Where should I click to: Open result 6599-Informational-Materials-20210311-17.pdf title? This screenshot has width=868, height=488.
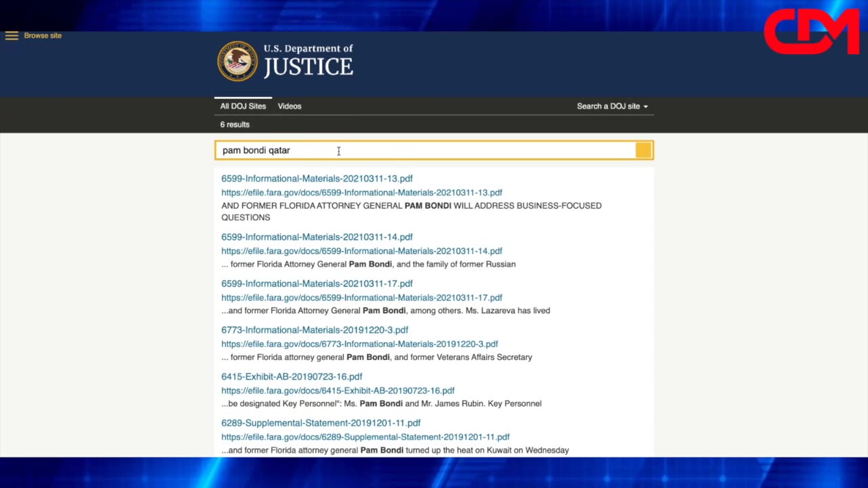pos(317,283)
